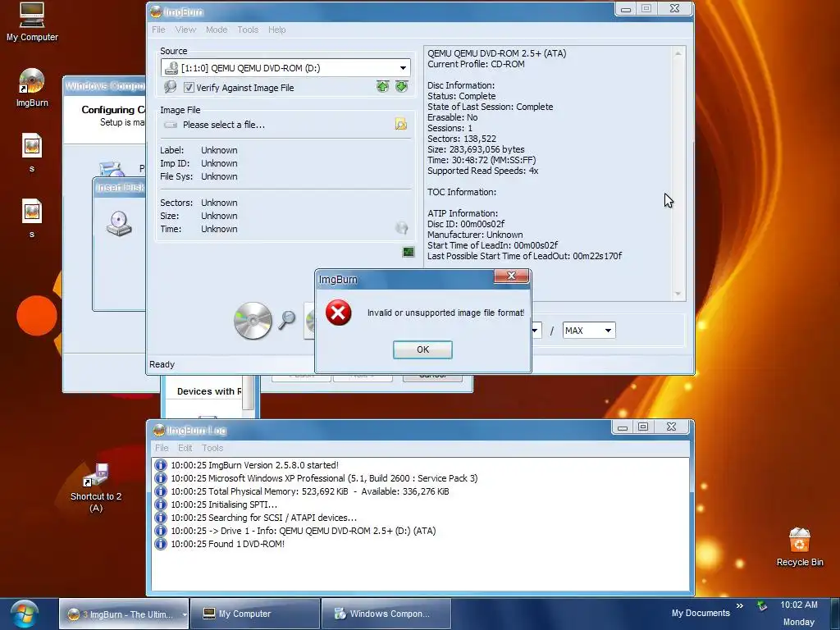The height and width of the screenshot is (630, 840).
Task: Click info icon beside Found 1 DVD-ROM!
Action: (x=161, y=544)
